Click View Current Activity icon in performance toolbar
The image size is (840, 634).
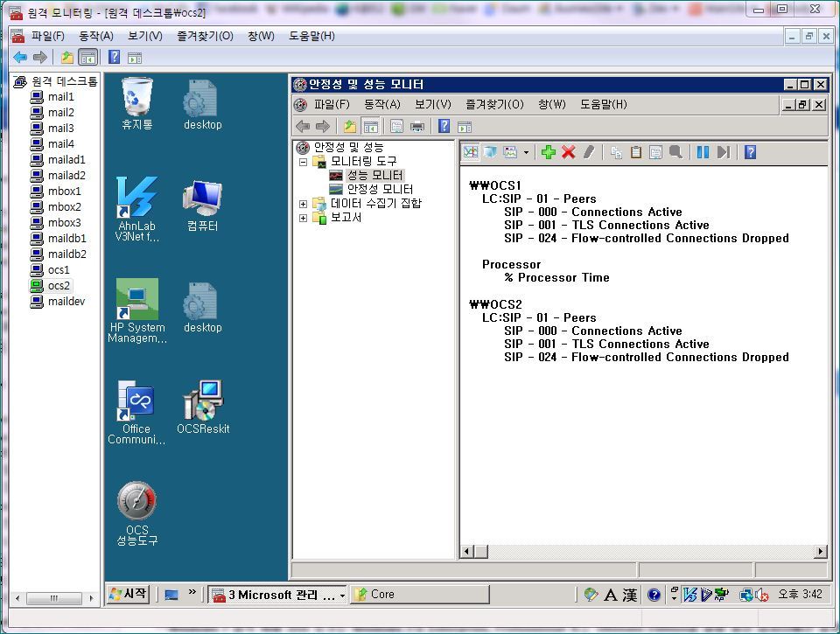coord(471,153)
